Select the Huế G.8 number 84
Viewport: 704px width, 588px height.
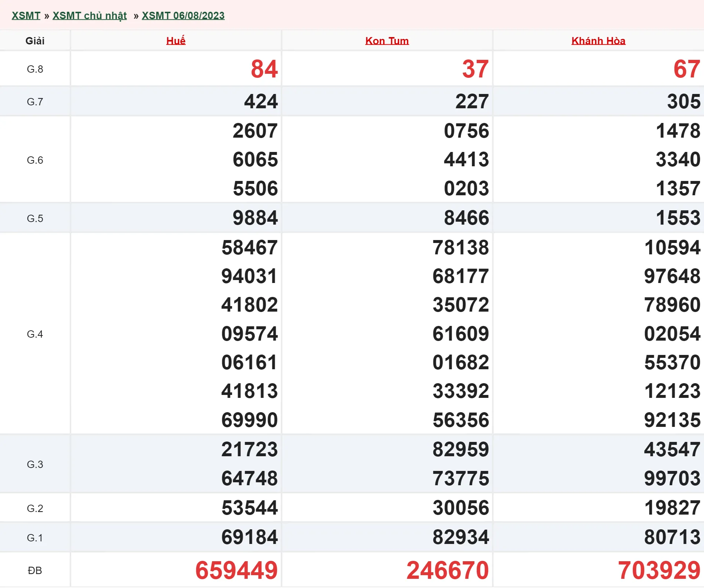point(264,69)
